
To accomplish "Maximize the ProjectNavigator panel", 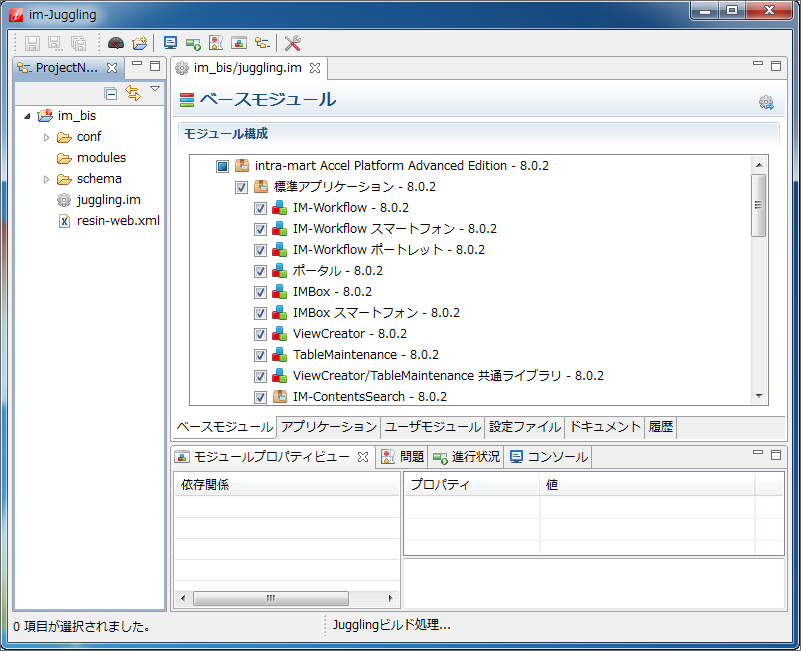I will [155, 66].
